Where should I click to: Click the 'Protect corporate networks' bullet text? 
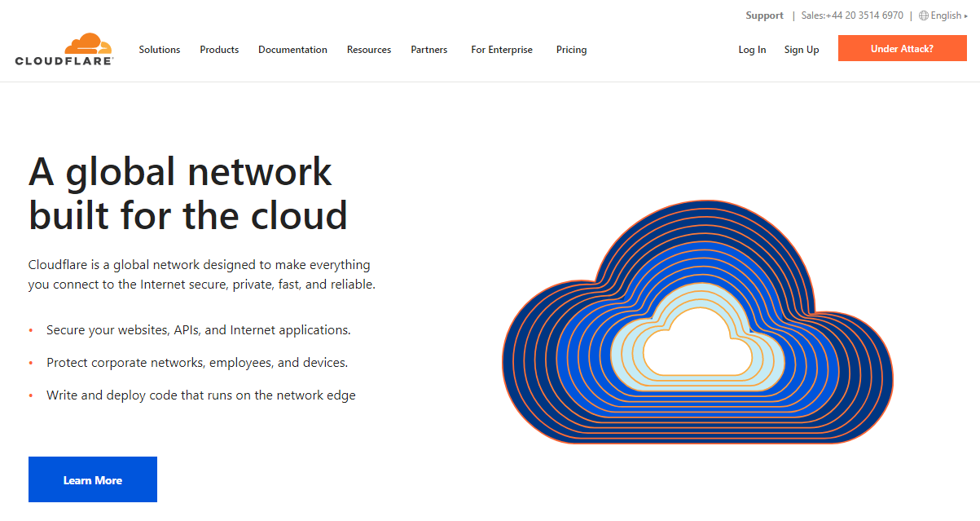point(197,363)
